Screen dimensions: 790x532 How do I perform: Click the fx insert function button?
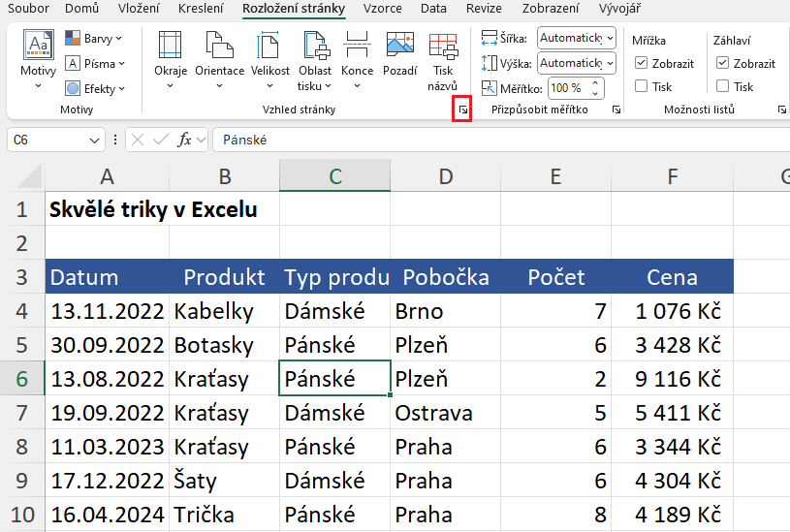point(184,140)
